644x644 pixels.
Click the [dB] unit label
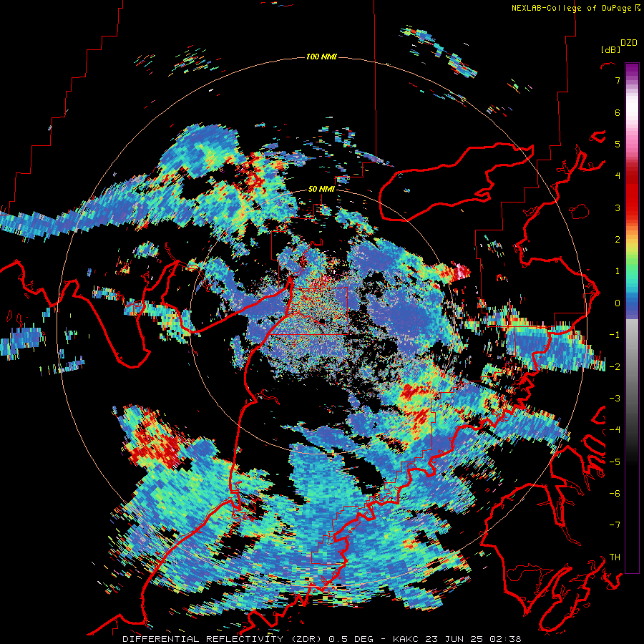point(610,49)
